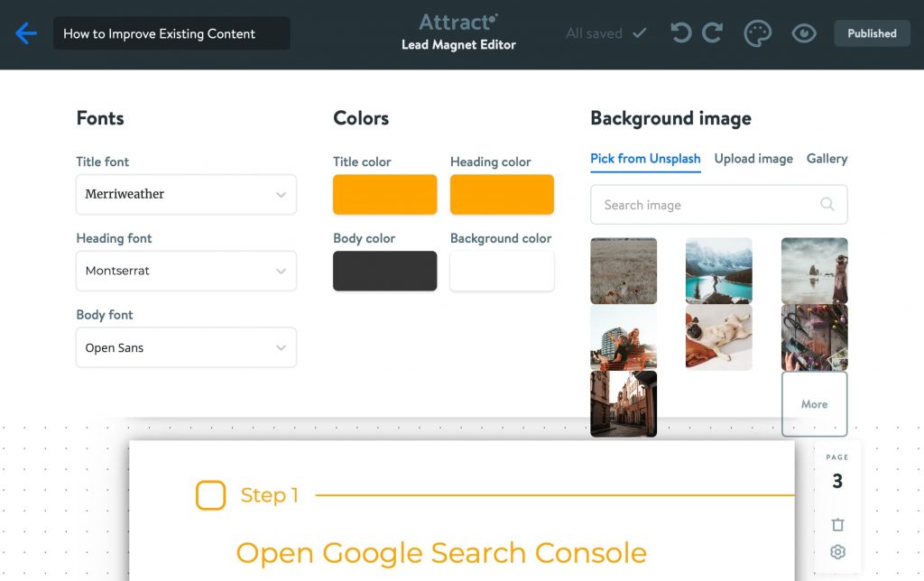Change the white Background color swatch
The width and height of the screenshot is (924, 581).
pyautogui.click(x=502, y=271)
